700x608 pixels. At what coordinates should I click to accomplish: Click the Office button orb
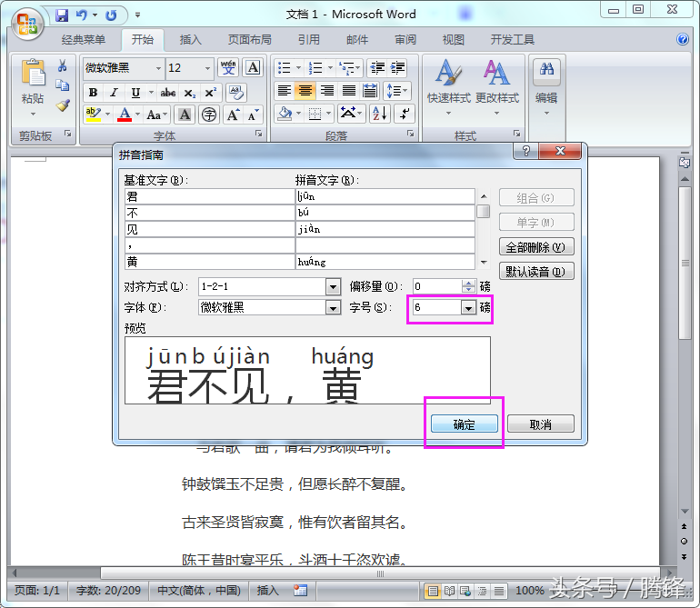coord(26,25)
